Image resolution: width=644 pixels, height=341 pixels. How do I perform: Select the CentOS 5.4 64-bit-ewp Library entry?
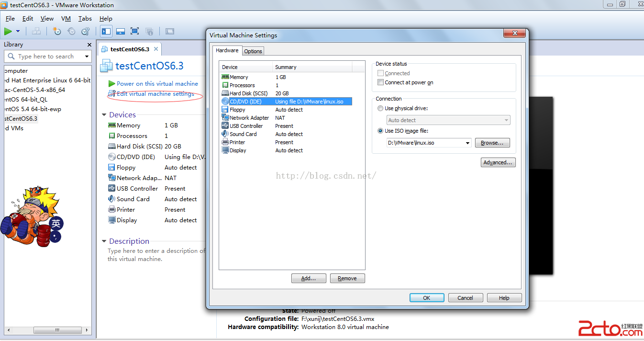(x=33, y=109)
